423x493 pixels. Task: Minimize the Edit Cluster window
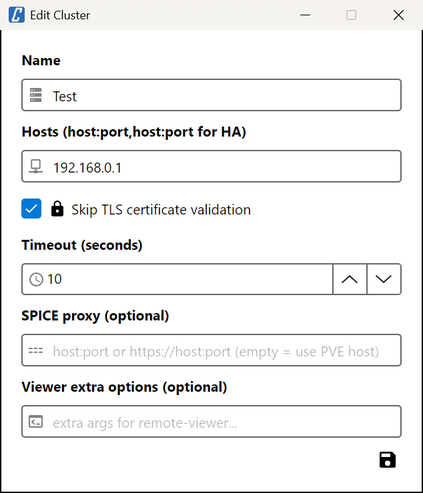pos(305,15)
